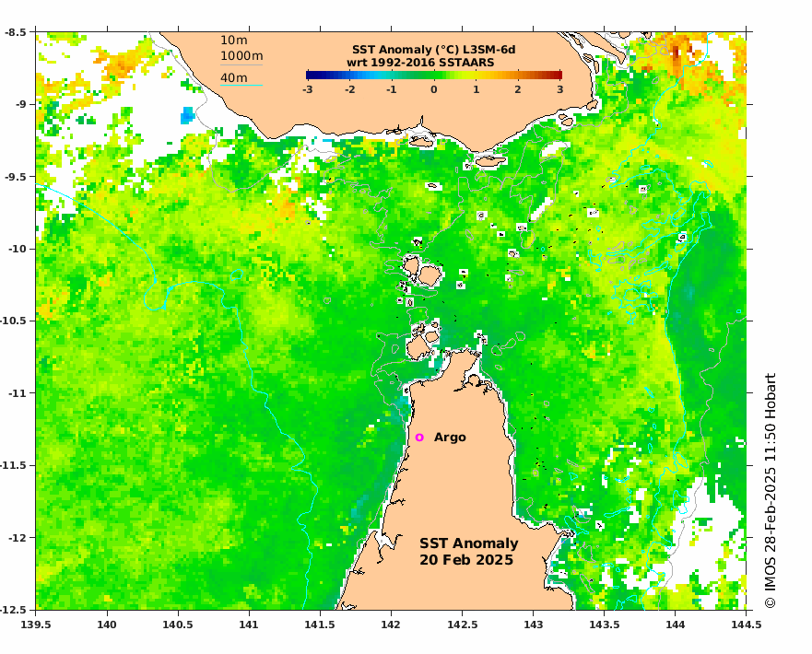Image resolution: width=812 pixels, height=654 pixels.
Task: Click the 'SST Anomaly 20 Feb 2025' caption
Action: point(468,552)
